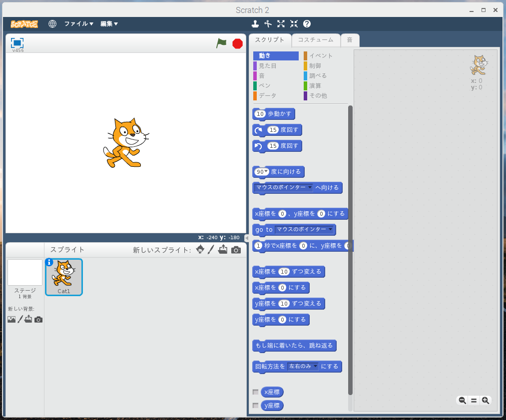
Task: Open the ファイル menu
Action: coord(79,23)
